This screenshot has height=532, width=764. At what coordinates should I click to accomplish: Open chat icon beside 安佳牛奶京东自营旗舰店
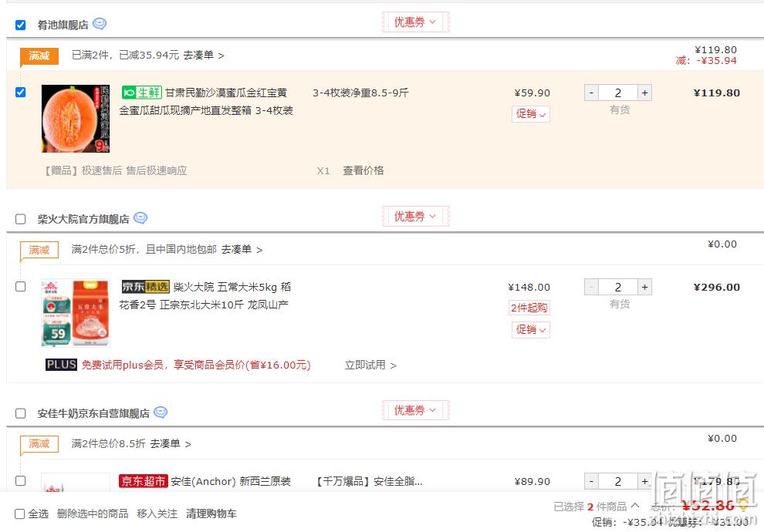pyautogui.click(x=161, y=412)
